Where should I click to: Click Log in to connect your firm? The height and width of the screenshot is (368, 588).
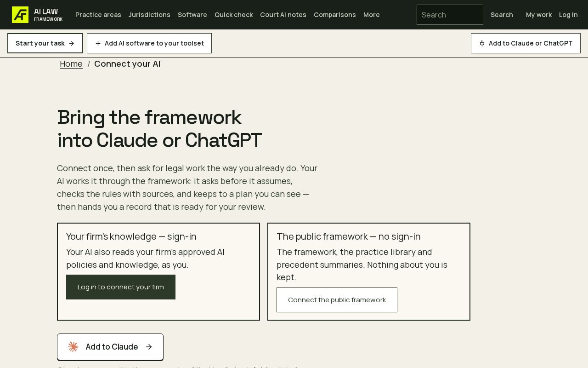[x=121, y=287]
